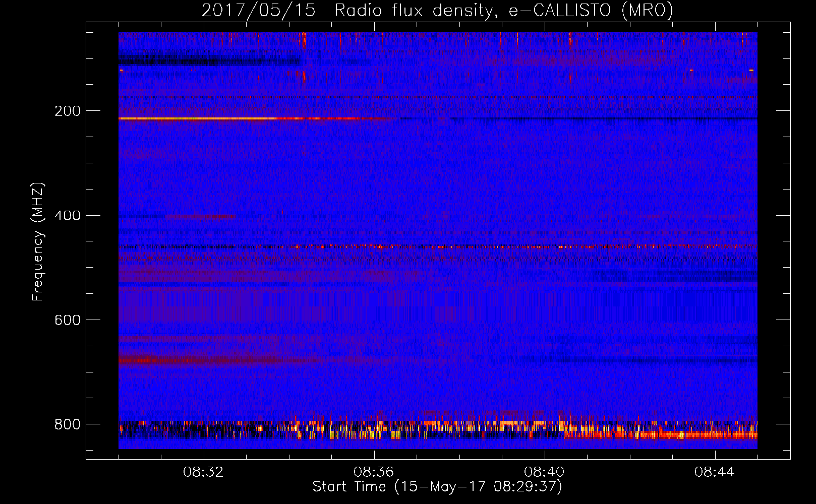
Task: Click the 800 frequency tick label
Action: click(68, 424)
